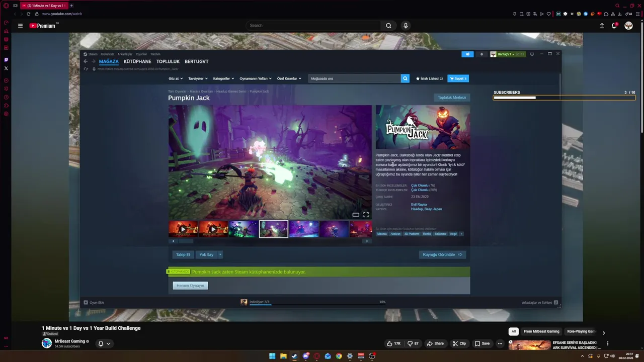Open X in the Opera sidebar
Image resolution: width=644 pixels, height=362 pixels.
coord(6,68)
